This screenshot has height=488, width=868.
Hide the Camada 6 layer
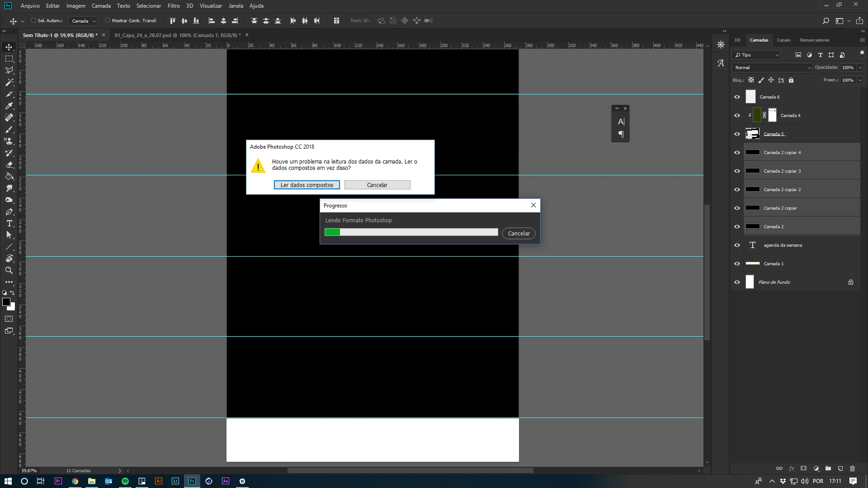(x=737, y=97)
